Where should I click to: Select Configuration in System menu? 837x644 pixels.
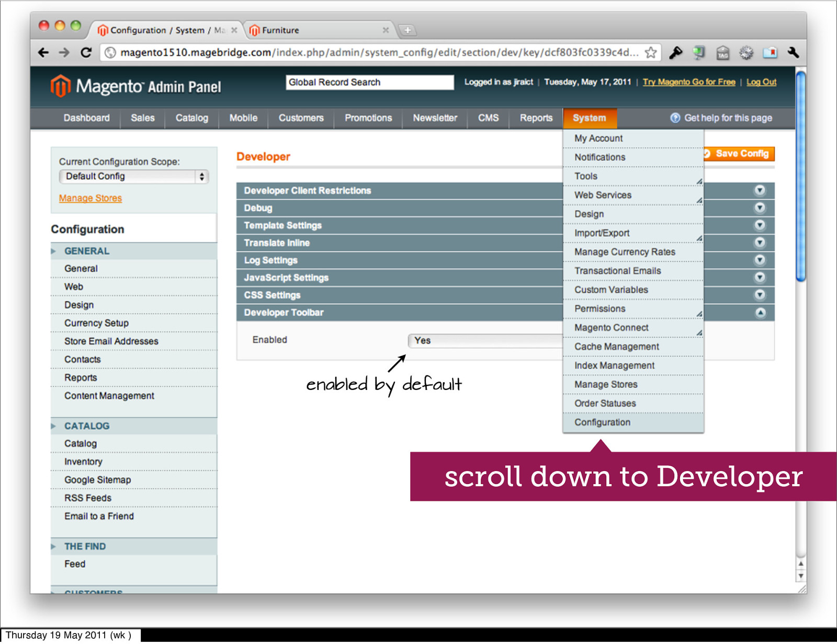click(x=633, y=422)
